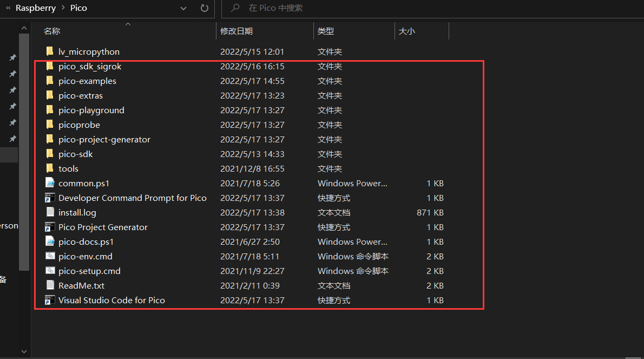Select the file name common.ps1

pyautogui.click(x=84, y=183)
